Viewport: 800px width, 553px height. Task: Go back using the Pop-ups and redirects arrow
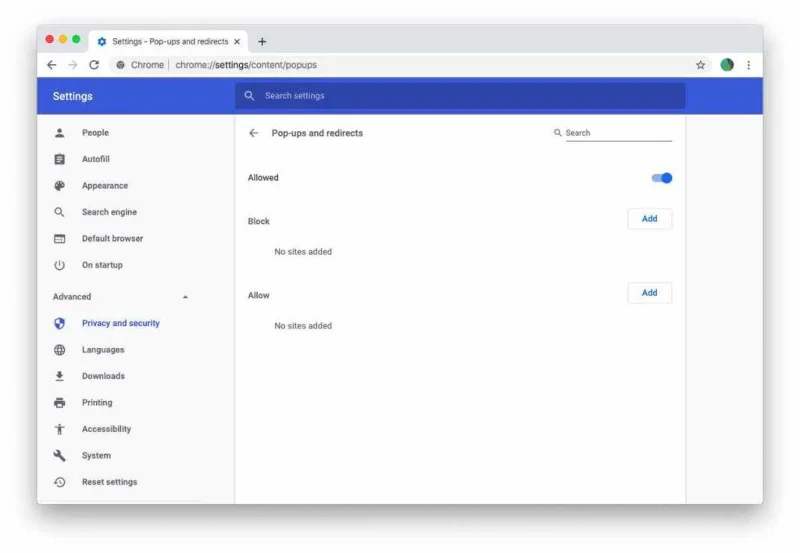pos(253,133)
